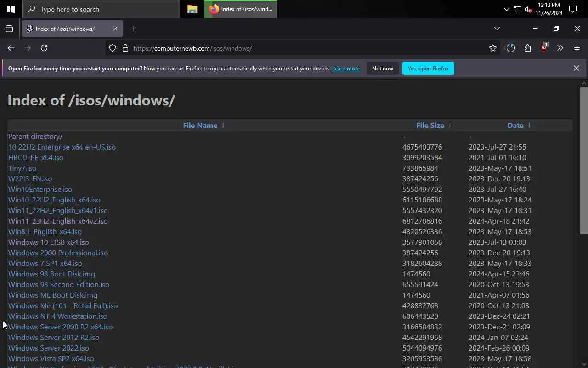588x368 pixels.
Task: Click Win11_22H2_English_x64v1.iso link
Action: coord(58,210)
